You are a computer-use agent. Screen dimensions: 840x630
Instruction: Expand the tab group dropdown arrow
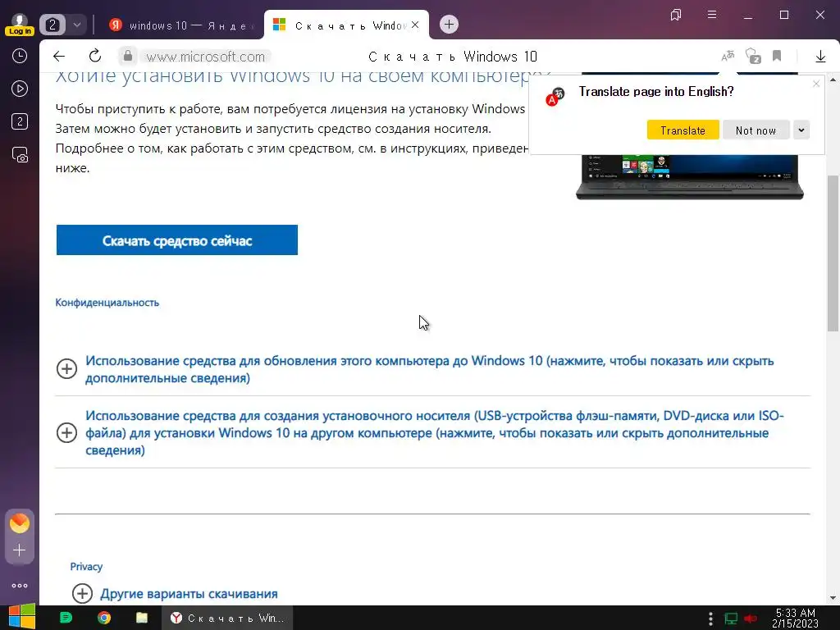(76, 25)
